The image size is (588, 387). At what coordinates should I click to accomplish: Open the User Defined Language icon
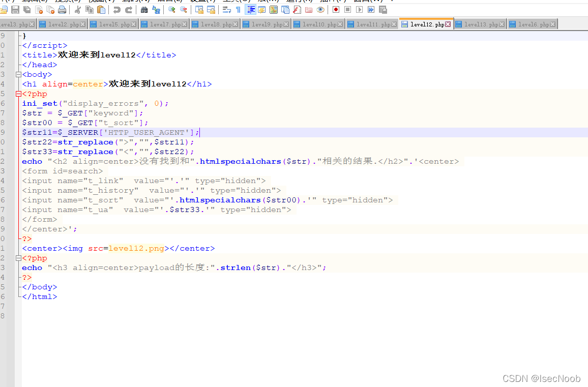(x=262, y=9)
